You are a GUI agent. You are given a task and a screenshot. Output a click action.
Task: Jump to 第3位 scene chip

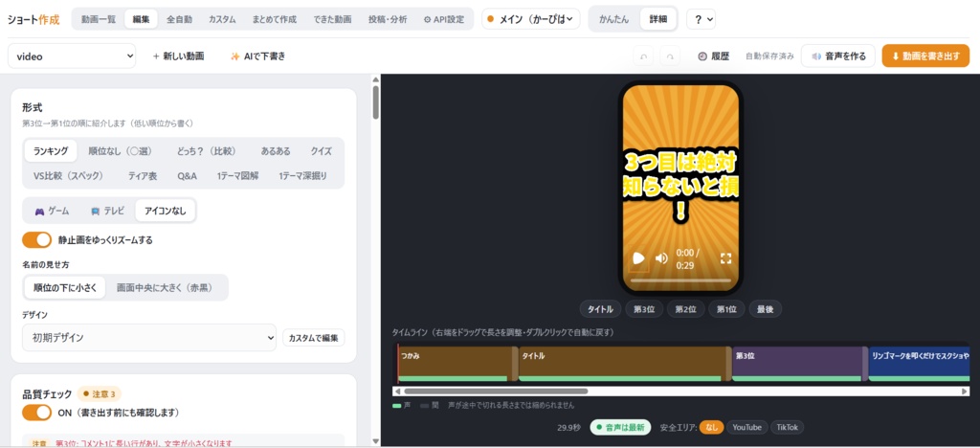644,309
